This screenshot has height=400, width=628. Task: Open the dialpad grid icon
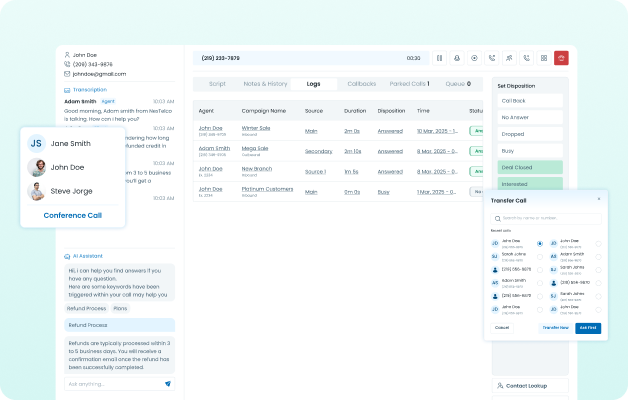pos(543,59)
